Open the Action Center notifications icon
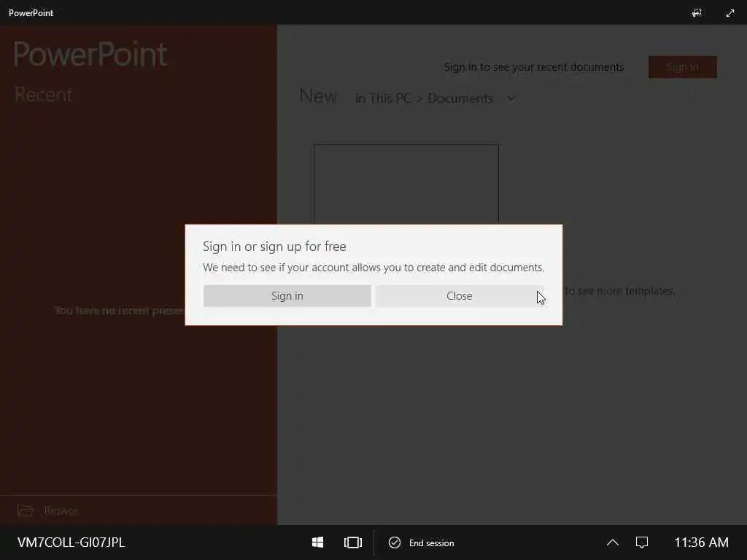 point(642,542)
